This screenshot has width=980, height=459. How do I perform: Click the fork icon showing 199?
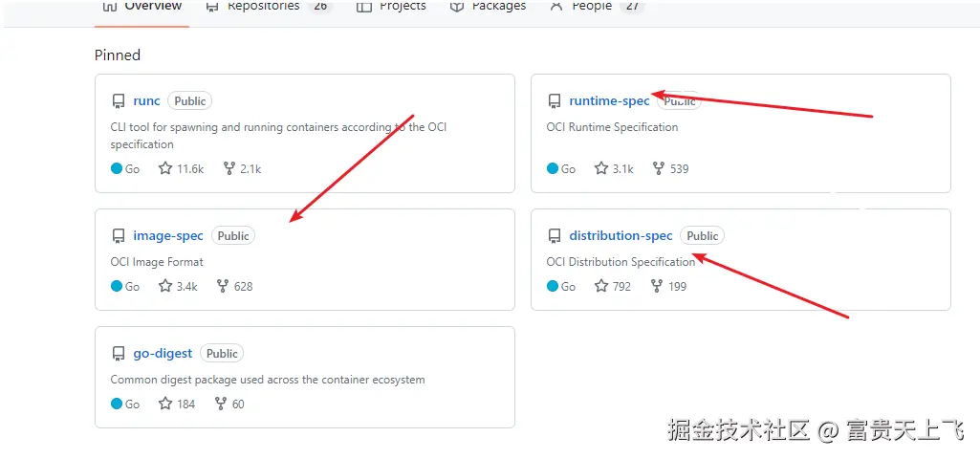656,286
